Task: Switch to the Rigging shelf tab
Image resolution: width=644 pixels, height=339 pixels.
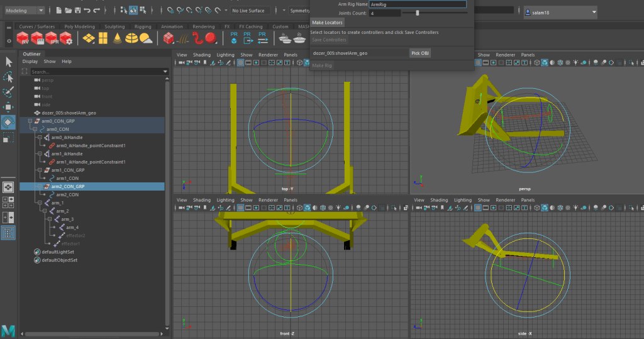Action: point(142,27)
